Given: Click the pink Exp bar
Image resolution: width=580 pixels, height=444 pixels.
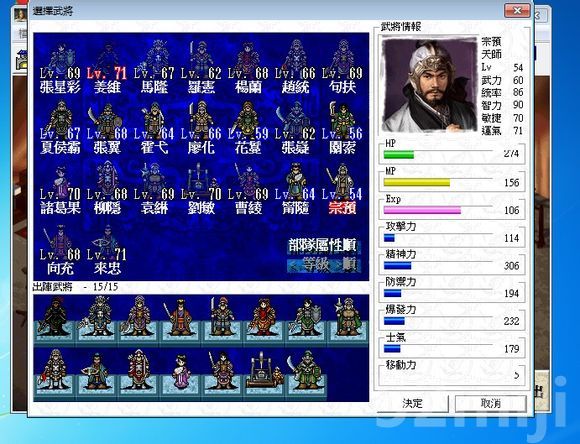Looking at the screenshot, I should pyautogui.click(x=422, y=210).
